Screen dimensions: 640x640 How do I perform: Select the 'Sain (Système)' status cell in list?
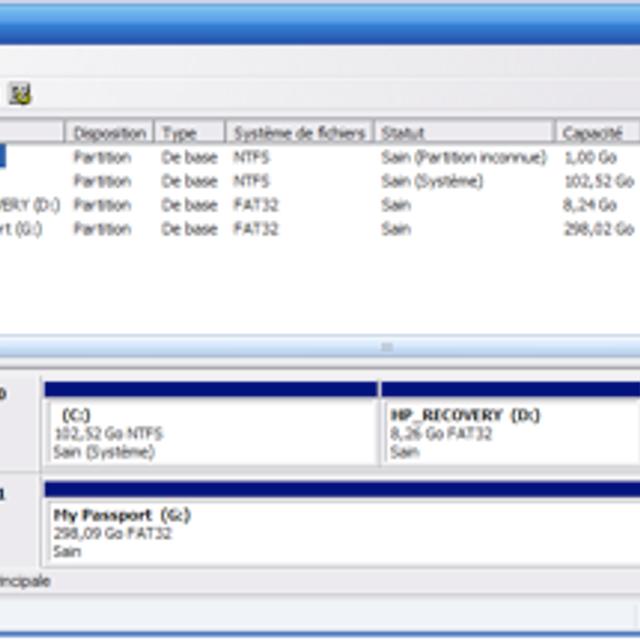(432, 181)
